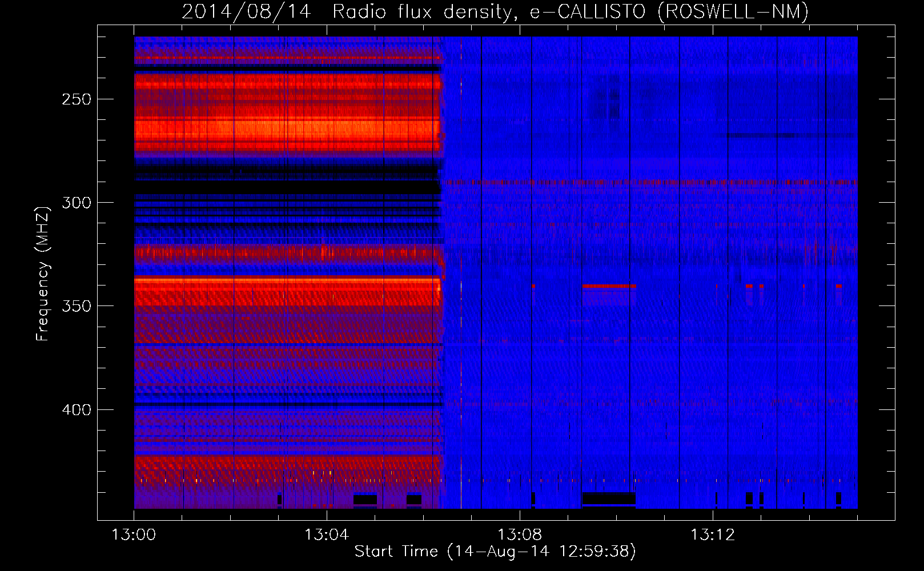The height and width of the screenshot is (571, 924).
Task: Click the 250 frequency tick label
Action: pos(77,99)
